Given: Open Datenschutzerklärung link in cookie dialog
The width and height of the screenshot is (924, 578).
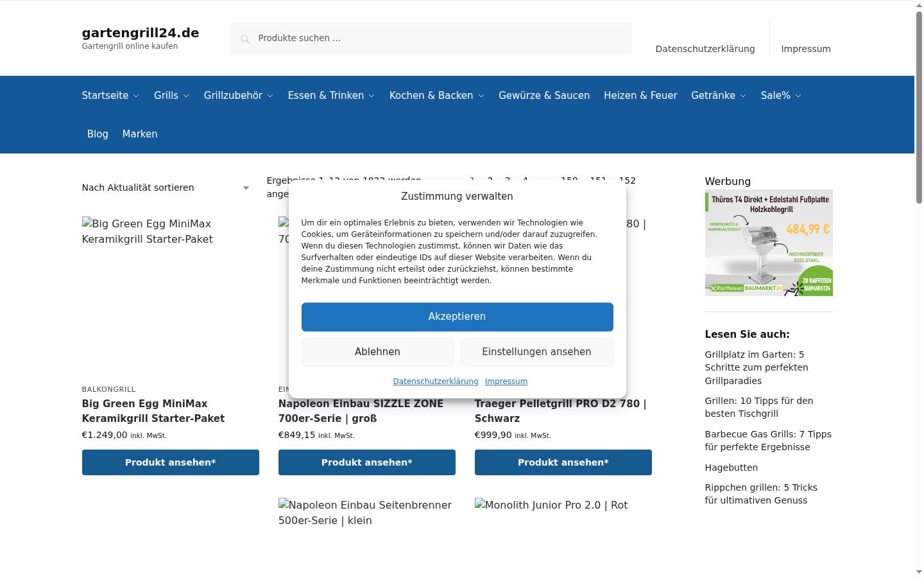Looking at the screenshot, I should point(436,381).
